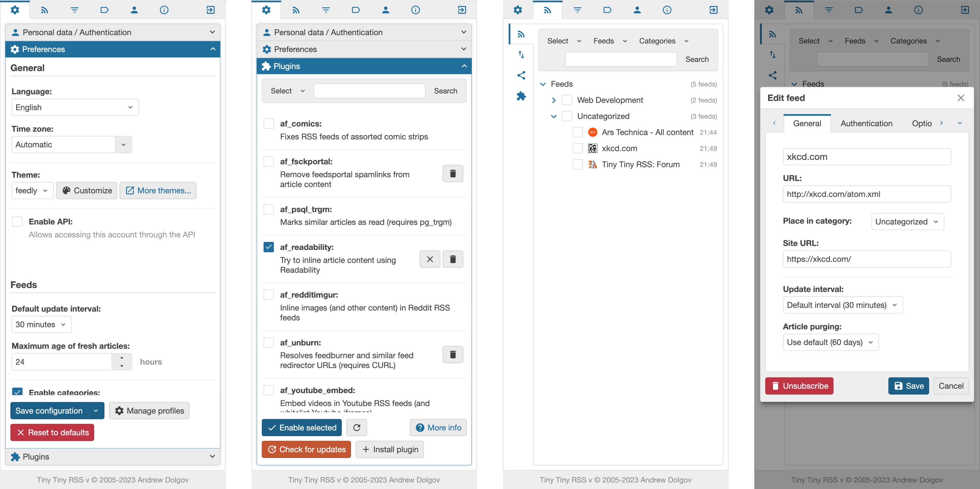The image size is (980, 489).
Task: Open Categories menu in third panel
Action: [x=664, y=41]
